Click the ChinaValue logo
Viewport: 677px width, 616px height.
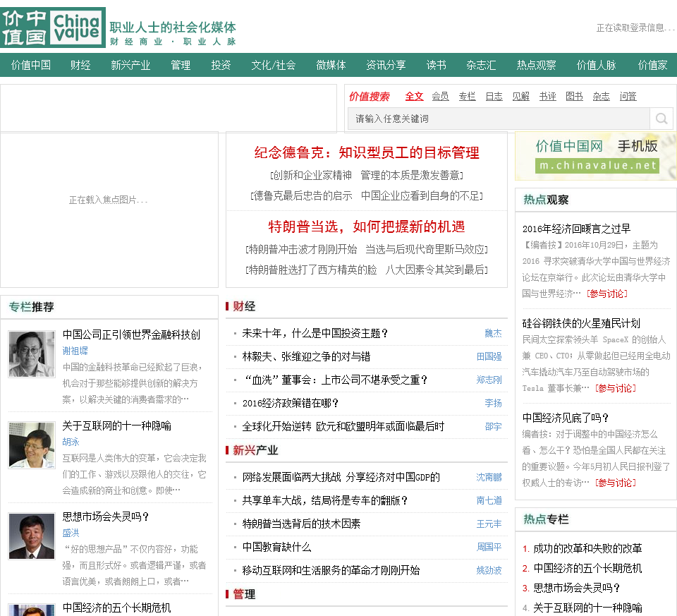pyautogui.click(x=53, y=28)
